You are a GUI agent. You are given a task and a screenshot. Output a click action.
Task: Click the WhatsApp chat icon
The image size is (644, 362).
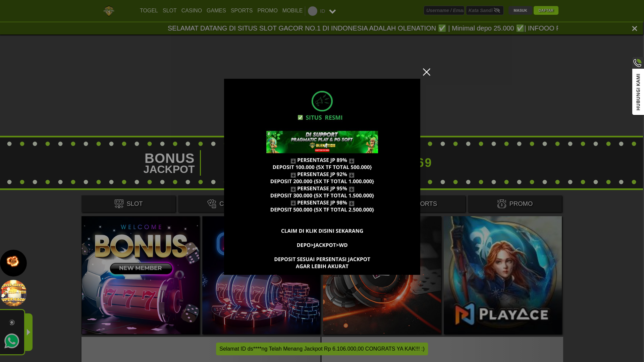pos(12,341)
